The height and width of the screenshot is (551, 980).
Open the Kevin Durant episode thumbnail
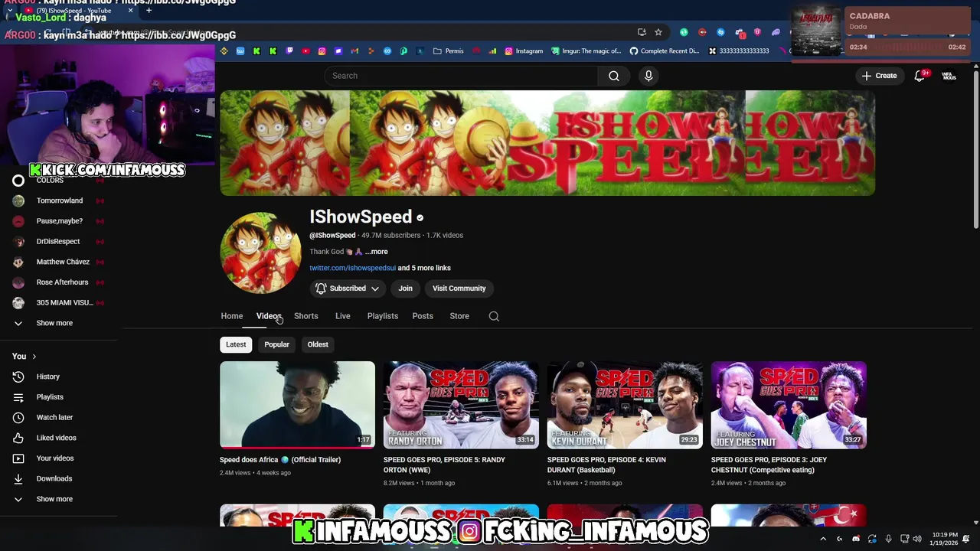point(625,405)
